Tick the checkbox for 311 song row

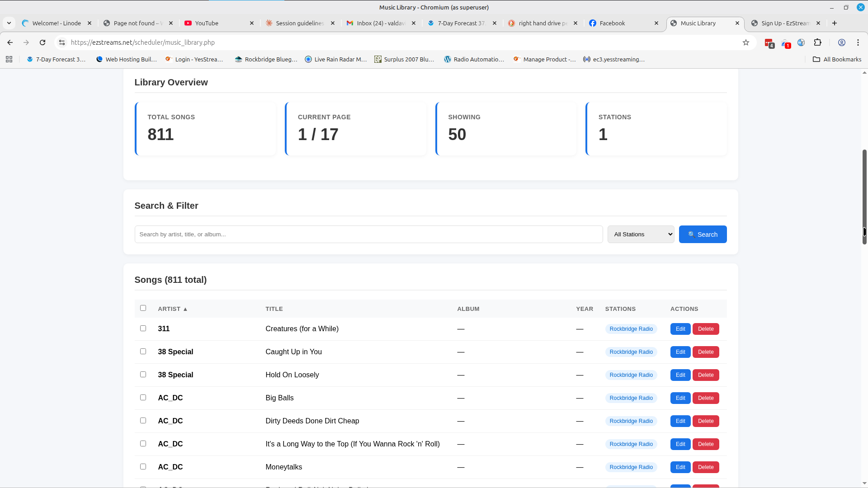[143, 328]
